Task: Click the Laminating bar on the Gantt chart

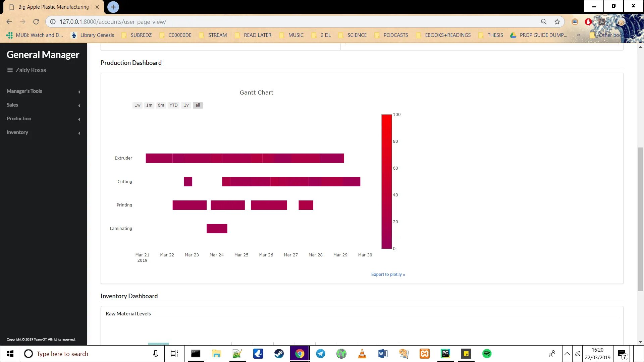Action: [x=217, y=229]
